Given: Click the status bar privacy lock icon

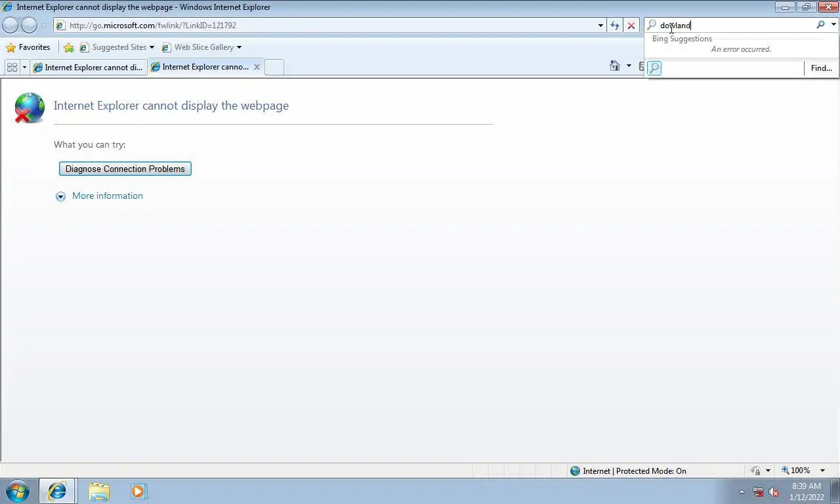Looking at the screenshot, I should coord(755,471).
